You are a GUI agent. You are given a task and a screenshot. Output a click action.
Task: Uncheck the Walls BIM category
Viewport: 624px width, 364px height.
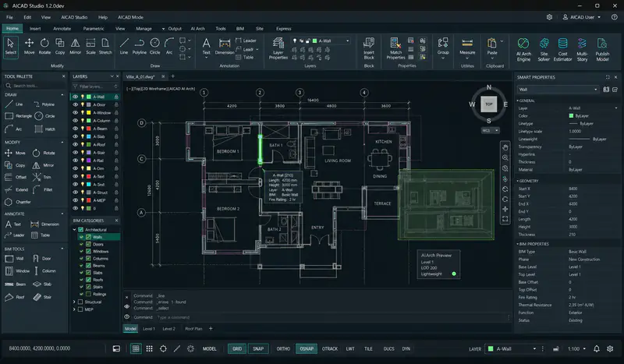coord(88,237)
